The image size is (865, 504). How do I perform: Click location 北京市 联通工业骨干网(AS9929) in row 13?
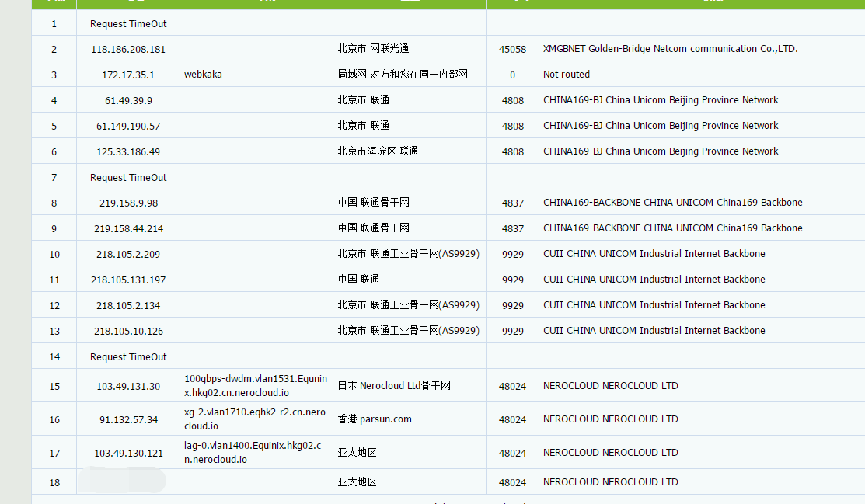408,330
